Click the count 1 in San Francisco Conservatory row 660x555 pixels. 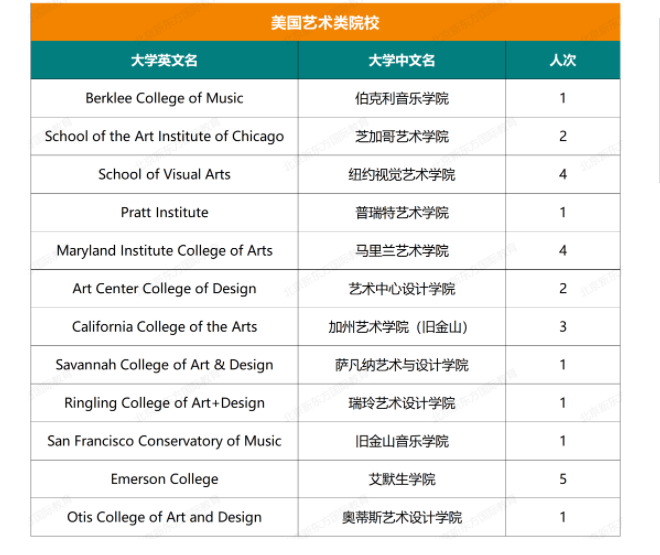point(563,441)
